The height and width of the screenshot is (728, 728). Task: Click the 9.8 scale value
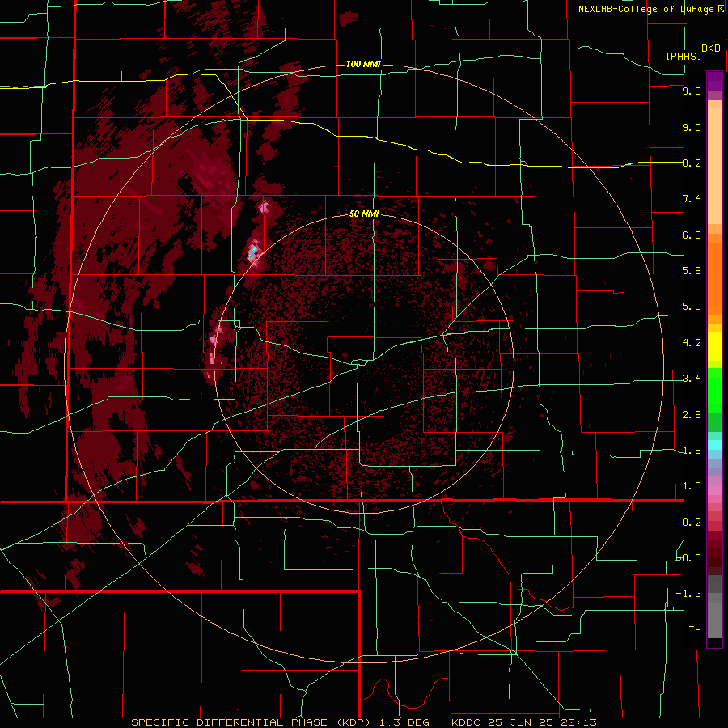[x=692, y=91]
